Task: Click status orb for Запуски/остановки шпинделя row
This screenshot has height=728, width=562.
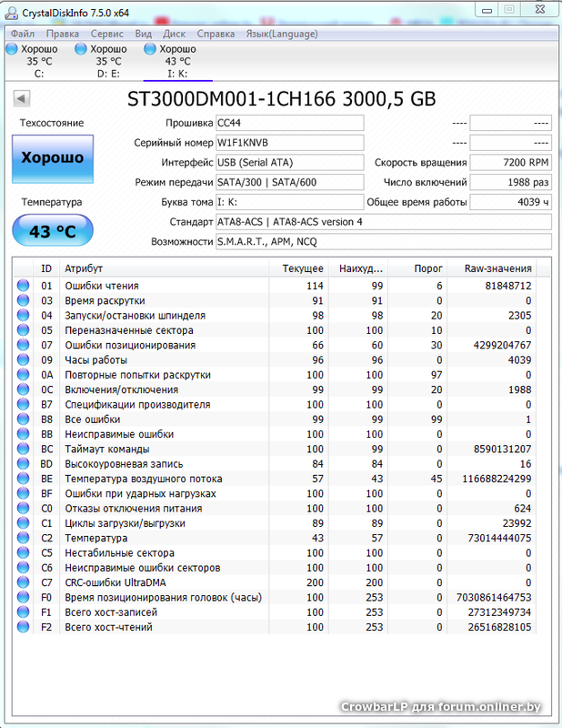Action: click(x=24, y=315)
